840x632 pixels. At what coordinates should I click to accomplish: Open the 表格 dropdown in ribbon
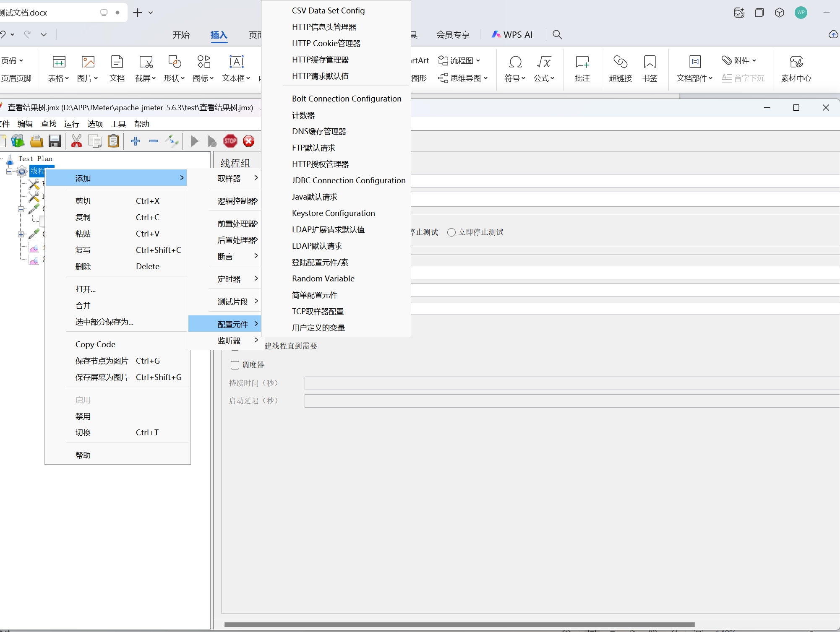pos(59,69)
